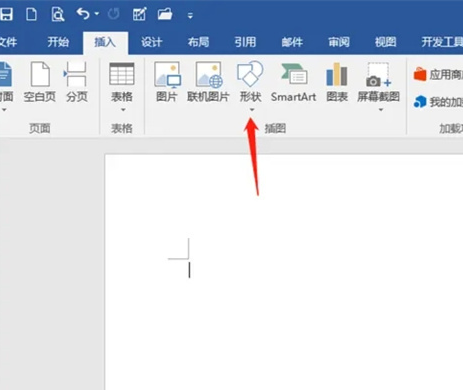Expand the 屏幕截图 dropdown arrow

click(381, 110)
